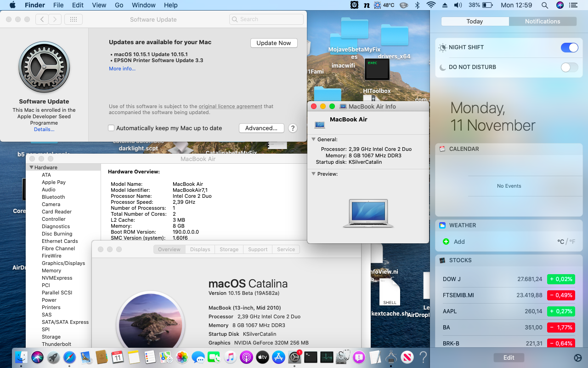Click the Bluetooth menu bar icon

click(x=418, y=5)
